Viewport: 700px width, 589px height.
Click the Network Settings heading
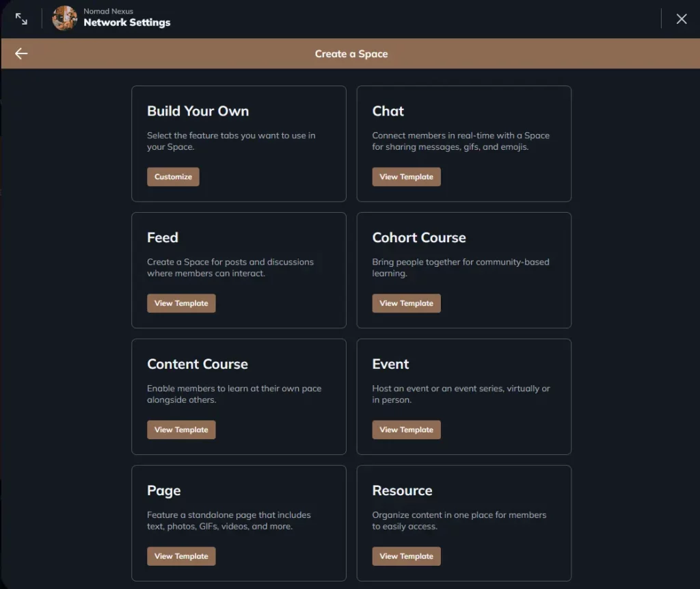pyautogui.click(x=127, y=23)
